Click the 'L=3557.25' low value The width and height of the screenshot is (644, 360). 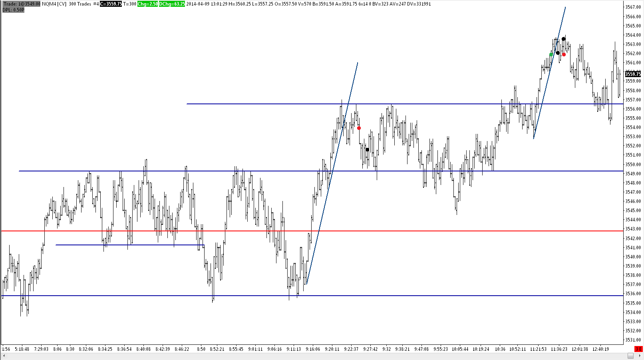(262, 4)
